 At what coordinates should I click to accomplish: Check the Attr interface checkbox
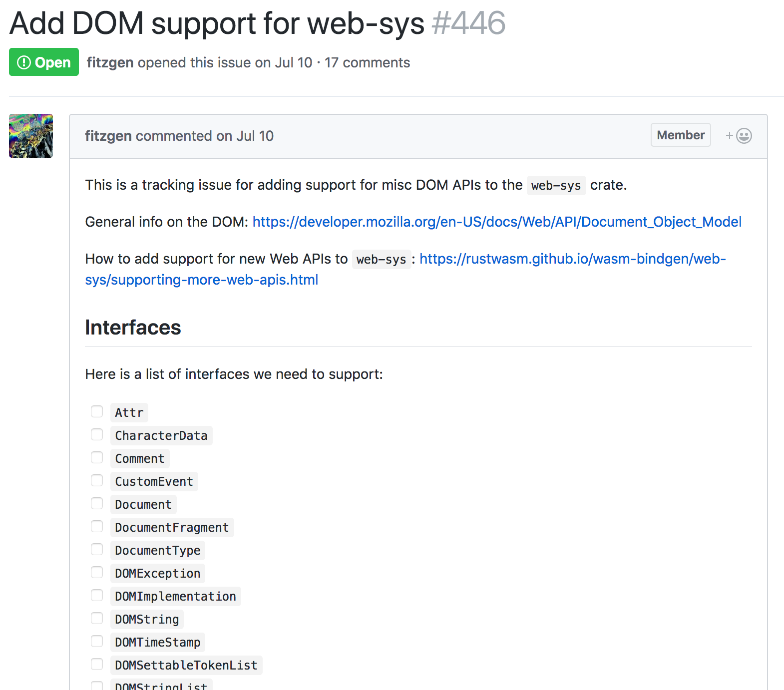pyautogui.click(x=97, y=411)
